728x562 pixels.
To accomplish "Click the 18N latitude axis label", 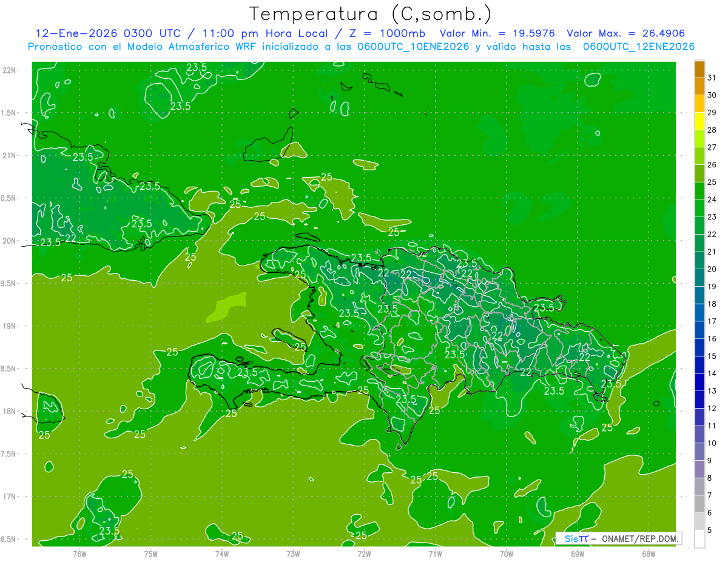I will [10, 411].
